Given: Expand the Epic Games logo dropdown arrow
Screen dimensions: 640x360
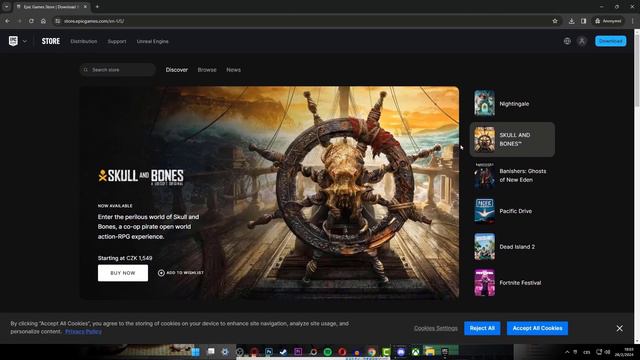Looking at the screenshot, I should pyautogui.click(x=25, y=41).
